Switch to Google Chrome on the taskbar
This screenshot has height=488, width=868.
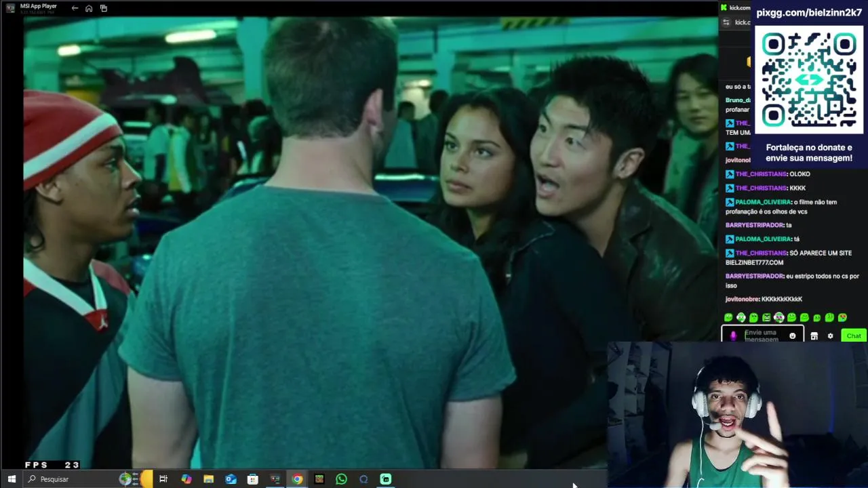click(x=297, y=479)
